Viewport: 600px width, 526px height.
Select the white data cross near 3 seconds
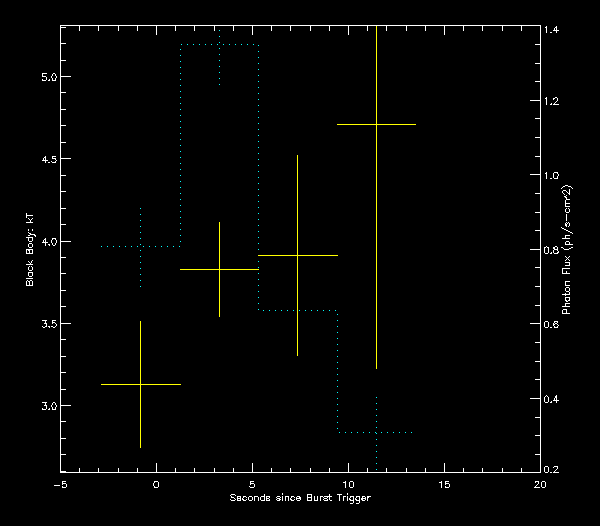pos(219,269)
